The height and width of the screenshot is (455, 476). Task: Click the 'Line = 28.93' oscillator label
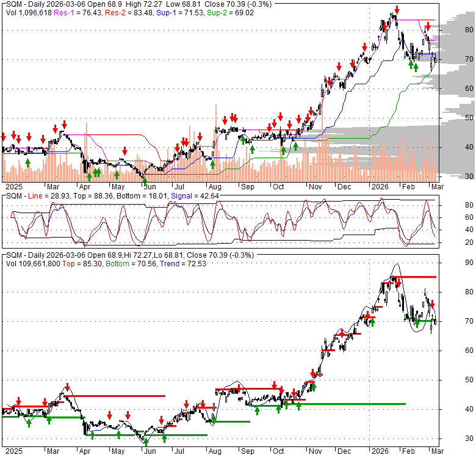click(x=49, y=196)
